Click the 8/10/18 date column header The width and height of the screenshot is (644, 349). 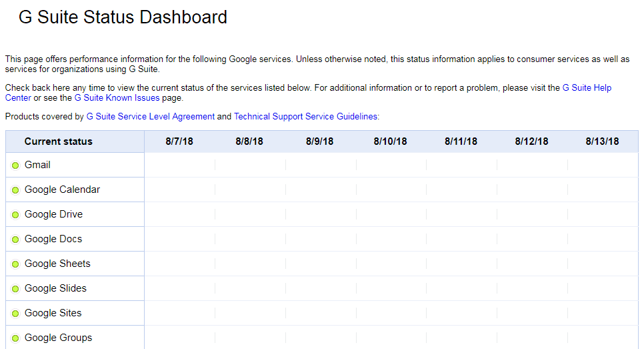(390, 141)
